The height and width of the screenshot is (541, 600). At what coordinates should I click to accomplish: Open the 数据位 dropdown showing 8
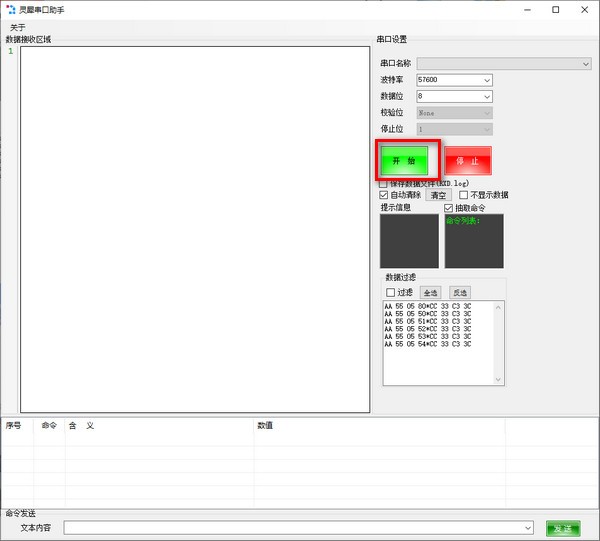(x=487, y=97)
